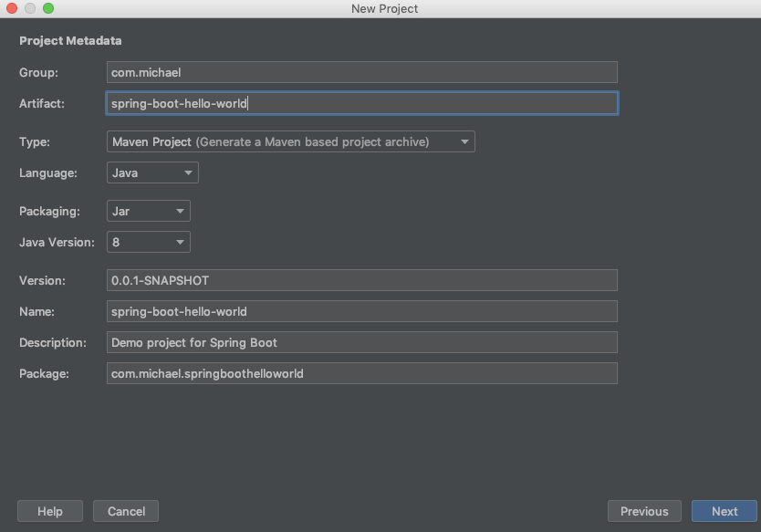
Task: Click the Project Metadata heading
Action: 70,41
